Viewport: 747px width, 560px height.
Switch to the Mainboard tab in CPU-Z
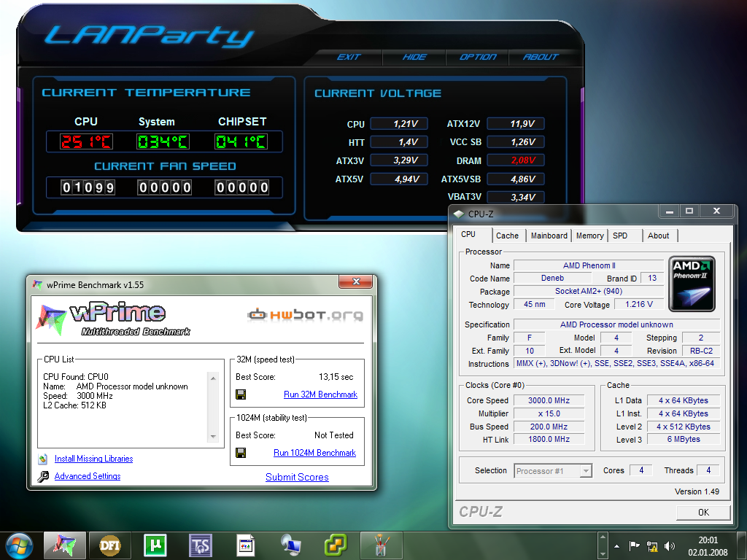[549, 236]
